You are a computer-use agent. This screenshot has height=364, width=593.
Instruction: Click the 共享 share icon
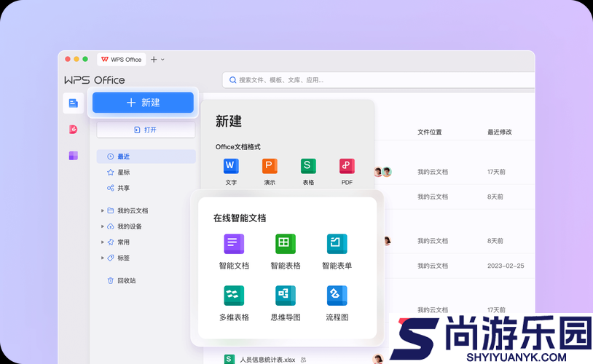pyautogui.click(x=111, y=188)
